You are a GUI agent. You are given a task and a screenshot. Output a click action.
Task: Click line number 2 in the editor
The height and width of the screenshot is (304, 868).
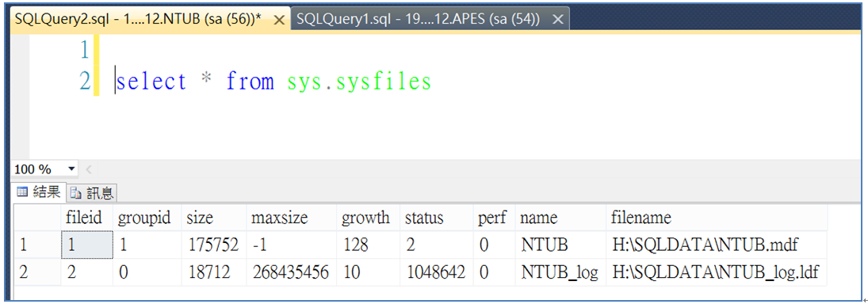pos(84,82)
